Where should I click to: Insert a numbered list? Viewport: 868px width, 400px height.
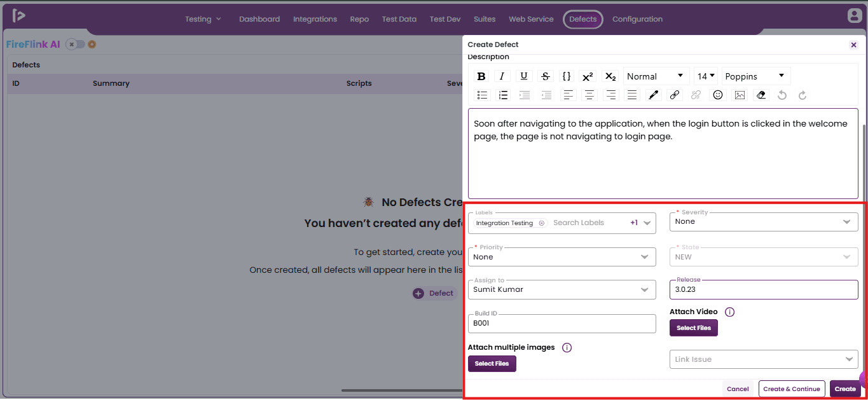pyautogui.click(x=503, y=95)
